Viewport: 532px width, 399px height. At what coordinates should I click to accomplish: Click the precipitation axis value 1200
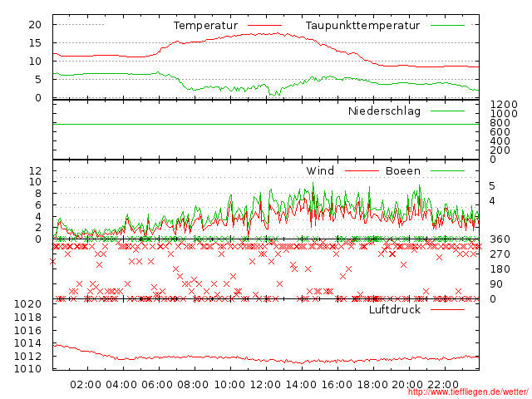504,105
